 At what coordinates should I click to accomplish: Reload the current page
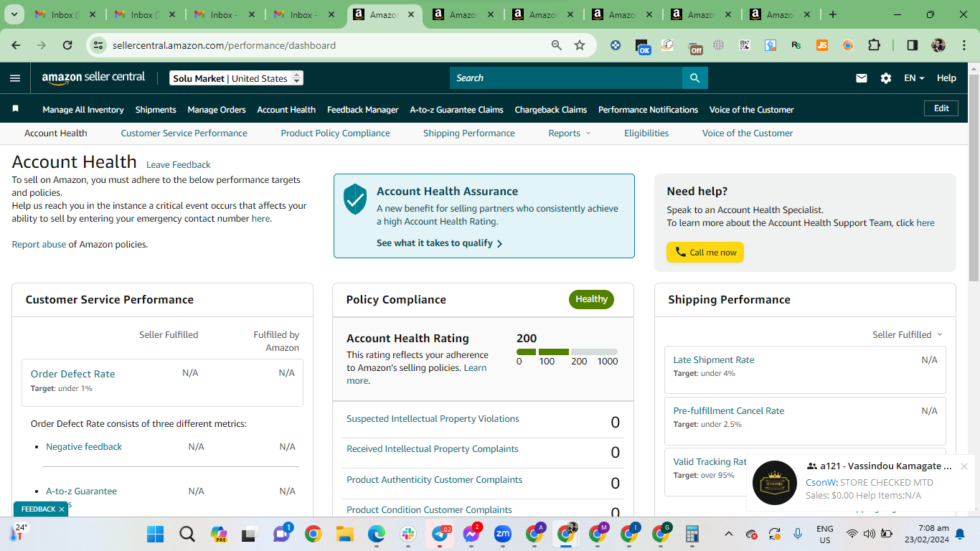pos(67,45)
